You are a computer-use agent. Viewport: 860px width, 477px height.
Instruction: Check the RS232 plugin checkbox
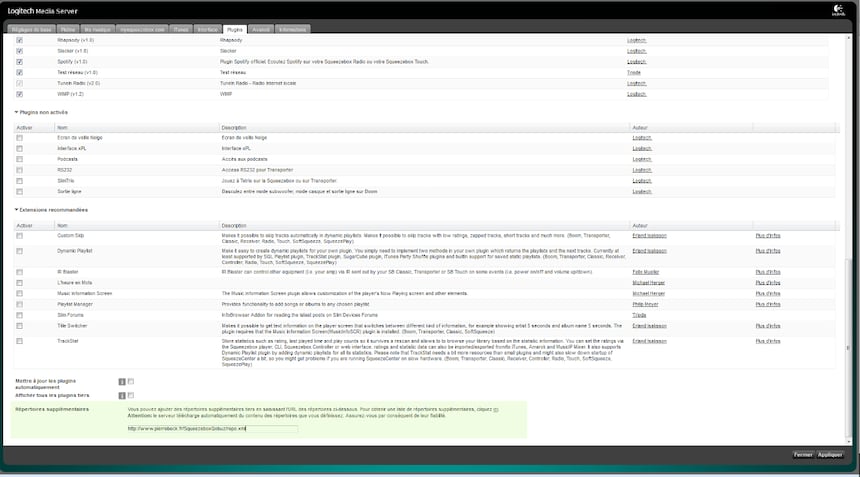point(20,170)
